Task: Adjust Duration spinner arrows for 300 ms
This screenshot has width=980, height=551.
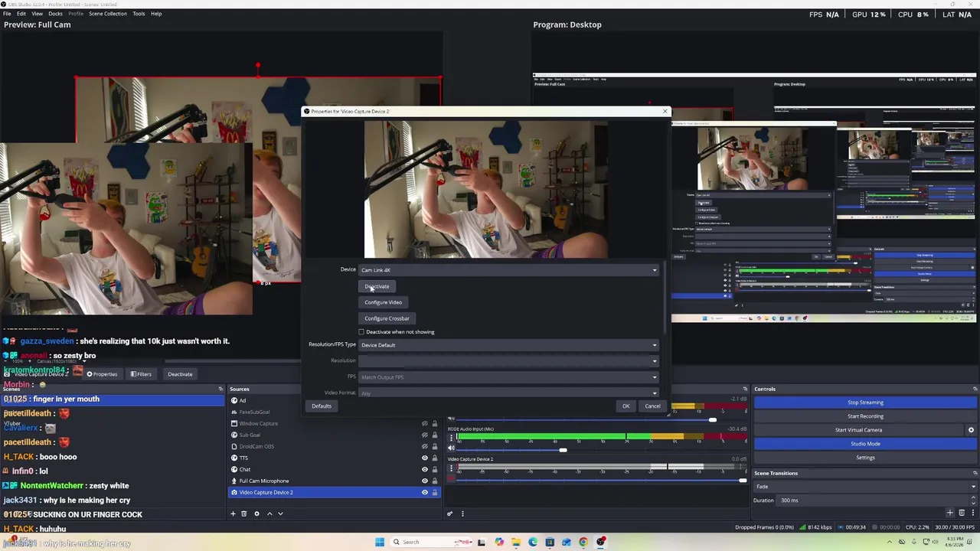Action: (x=973, y=500)
